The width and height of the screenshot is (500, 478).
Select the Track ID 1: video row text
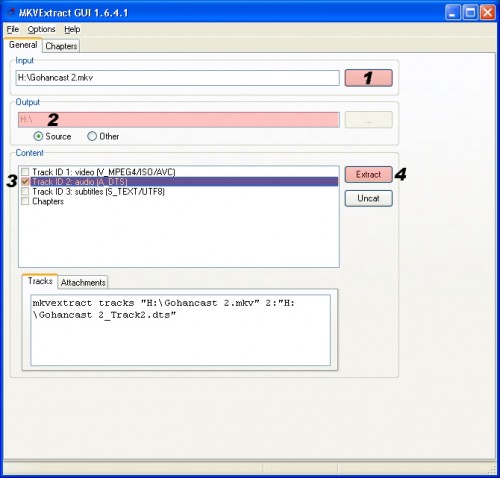[104, 172]
